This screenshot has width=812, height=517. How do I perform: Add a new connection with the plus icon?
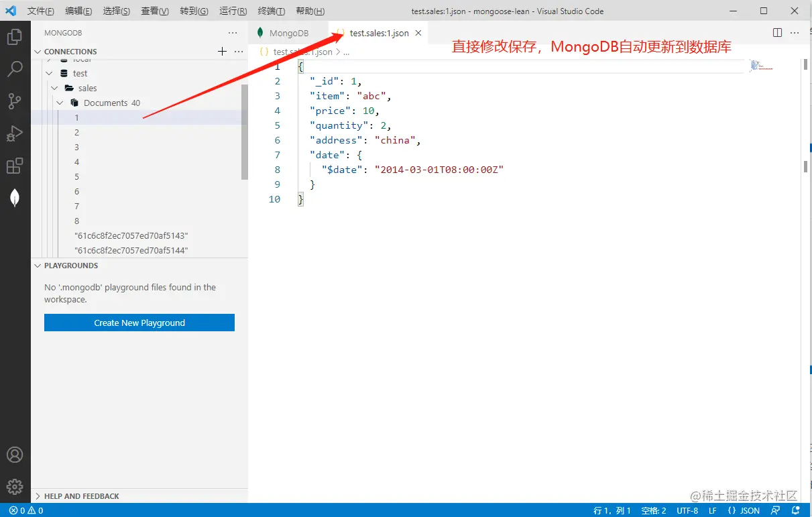pyautogui.click(x=221, y=51)
